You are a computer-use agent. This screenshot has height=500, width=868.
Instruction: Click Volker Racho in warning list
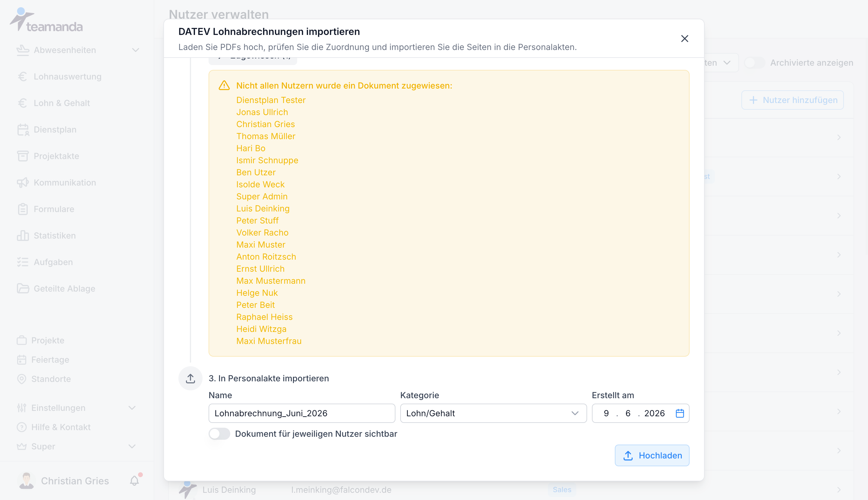(x=262, y=233)
